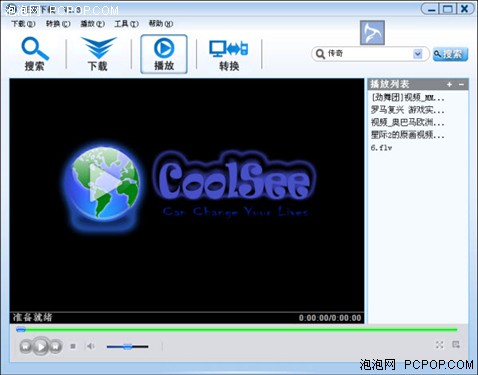Skip to previous track button
The image size is (478, 375).
pos(26,347)
